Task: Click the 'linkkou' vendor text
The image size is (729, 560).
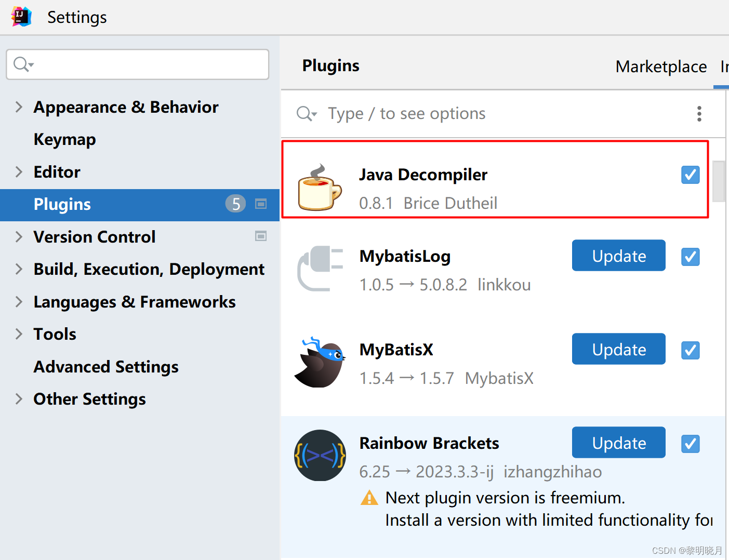Action: coord(504,285)
